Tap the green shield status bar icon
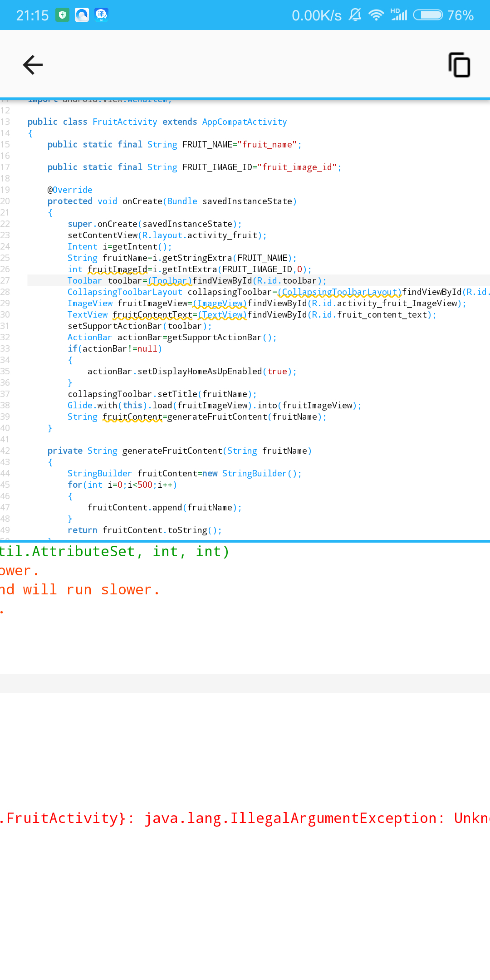The height and width of the screenshot is (980, 490). click(x=62, y=15)
